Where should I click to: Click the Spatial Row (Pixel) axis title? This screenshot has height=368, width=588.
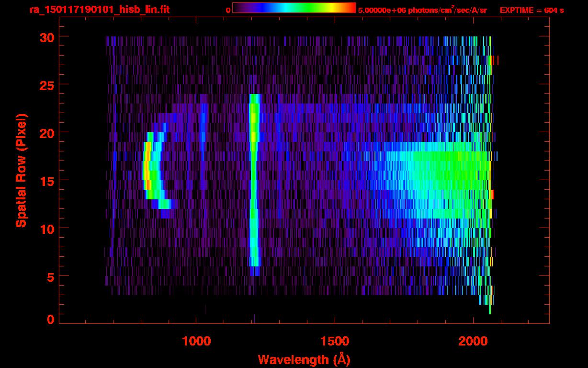21,171
